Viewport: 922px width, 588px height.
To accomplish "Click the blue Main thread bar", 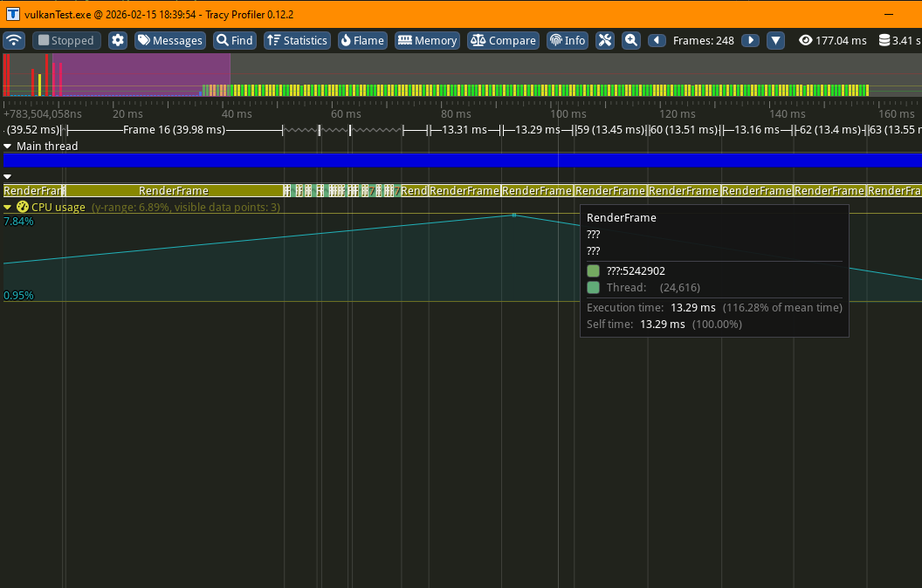I will 462,161.
